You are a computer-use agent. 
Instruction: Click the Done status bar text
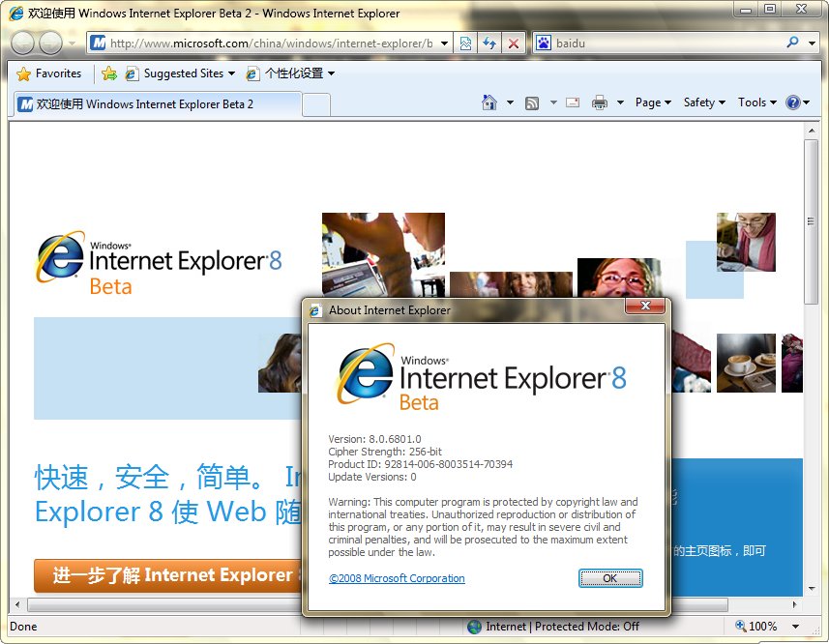click(x=23, y=627)
